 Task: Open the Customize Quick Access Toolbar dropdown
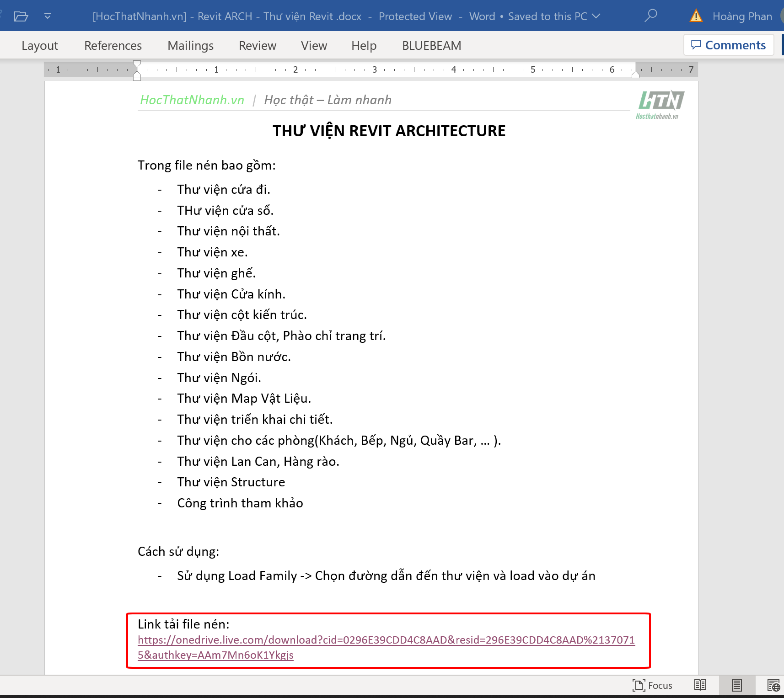[x=48, y=16]
